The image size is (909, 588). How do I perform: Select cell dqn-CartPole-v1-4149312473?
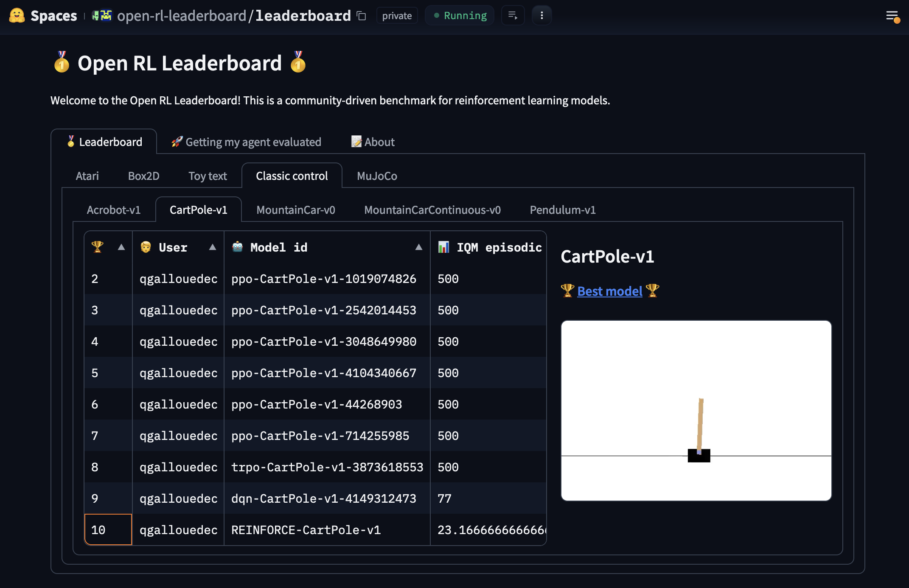pos(327,498)
